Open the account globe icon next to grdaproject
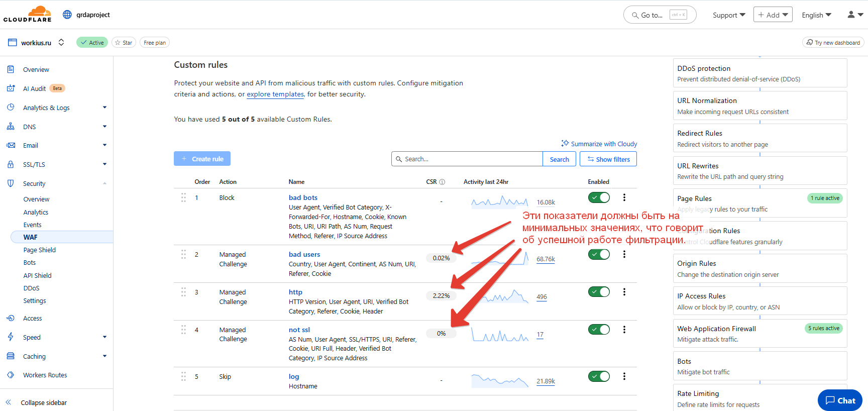This screenshot has height=411, width=868. click(x=67, y=15)
